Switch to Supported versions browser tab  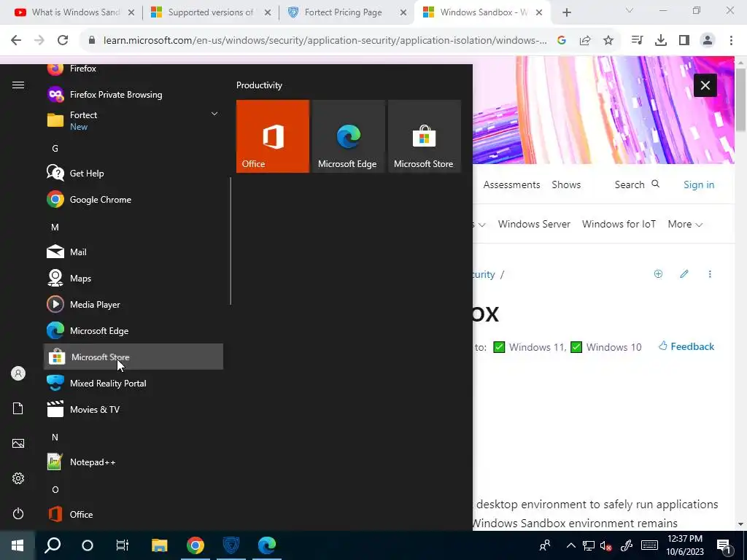click(x=211, y=12)
